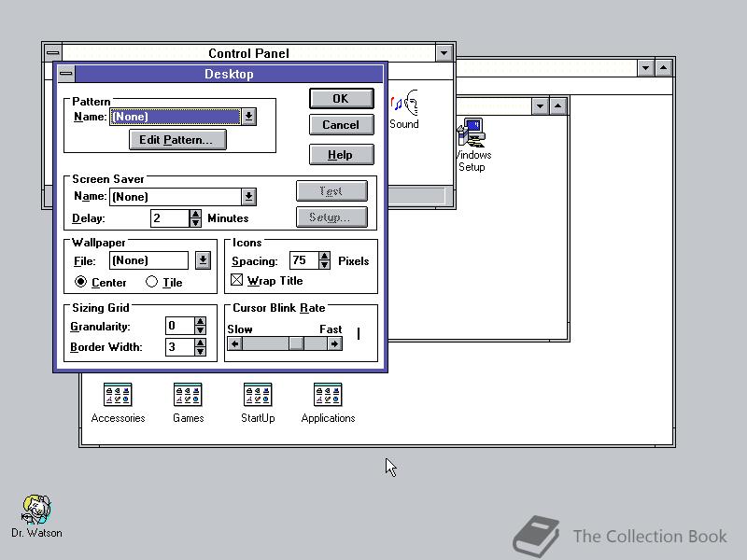The width and height of the screenshot is (747, 560).
Task: Decrease the screen saver Delay value
Action: (195, 222)
